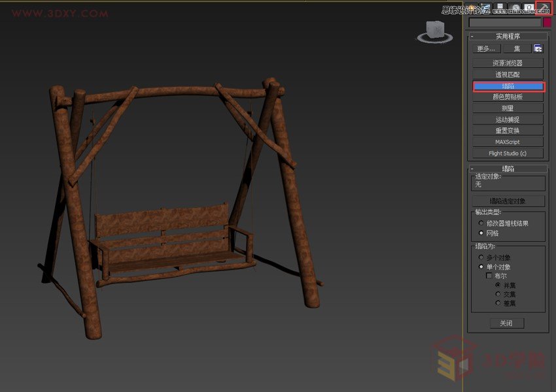Open the Utilities tab with hammer icon
The width and height of the screenshot is (556, 392).
pos(543,8)
